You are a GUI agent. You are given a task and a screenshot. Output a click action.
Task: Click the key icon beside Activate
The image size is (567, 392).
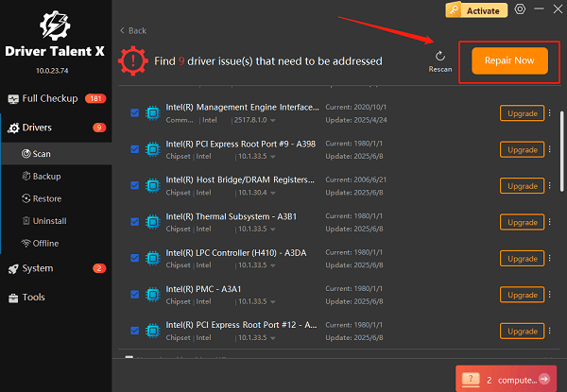coord(454,9)
